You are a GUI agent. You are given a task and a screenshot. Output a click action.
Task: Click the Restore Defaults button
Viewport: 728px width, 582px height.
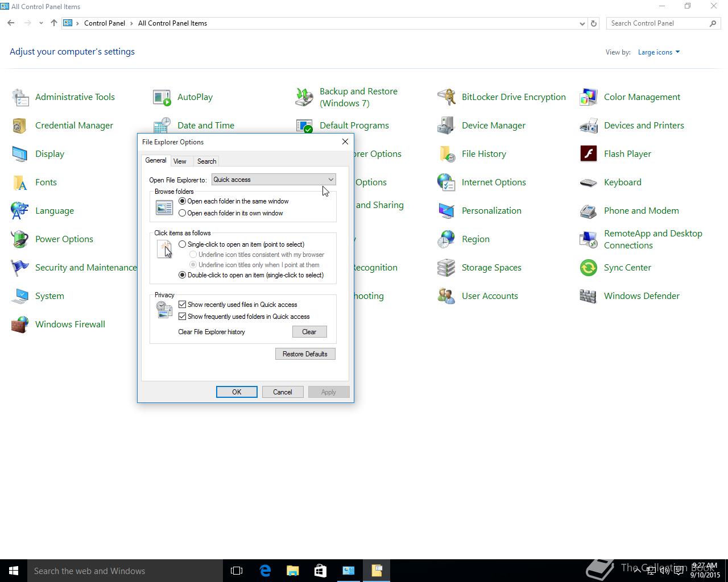click(x=305, y=354)
